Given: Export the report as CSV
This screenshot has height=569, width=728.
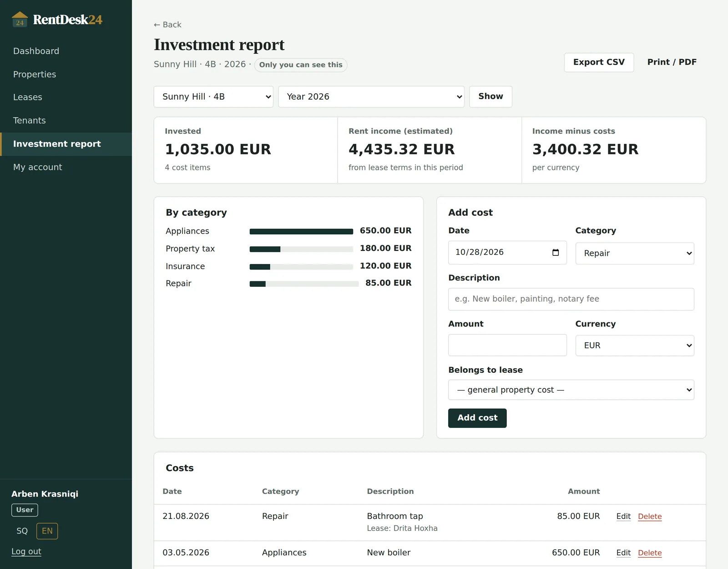Looking at the screenshot, I should (599, 62).
